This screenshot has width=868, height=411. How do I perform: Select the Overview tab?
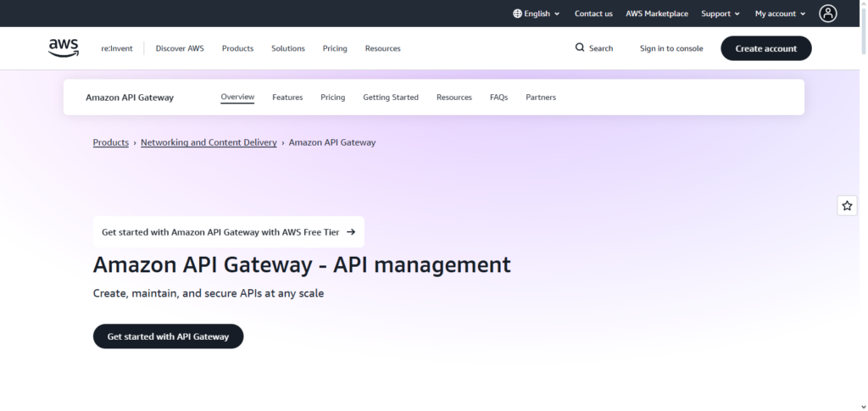pos(237,97)
